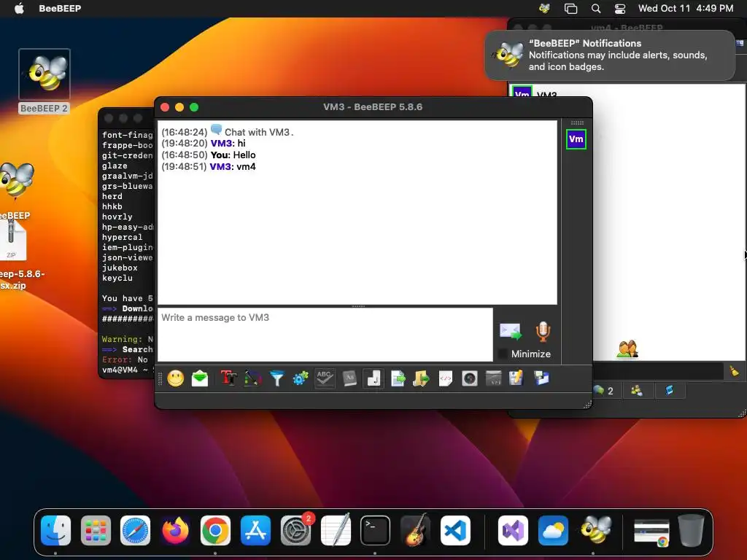The image size is (747, 560).
Task: Send a file with document arrow icon
Action: (398, 378)
